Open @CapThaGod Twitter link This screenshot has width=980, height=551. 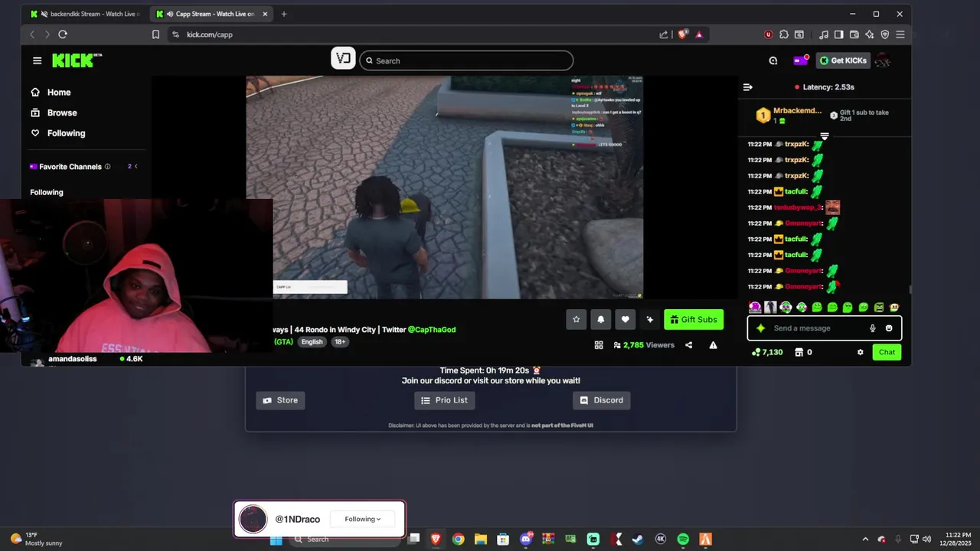coord(432,330)
